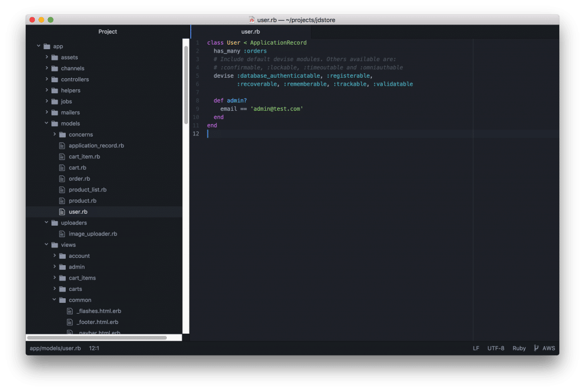This screenshot has height=392, width=585.
Task: Click the git branch icon in status bar
Action: 536,348
